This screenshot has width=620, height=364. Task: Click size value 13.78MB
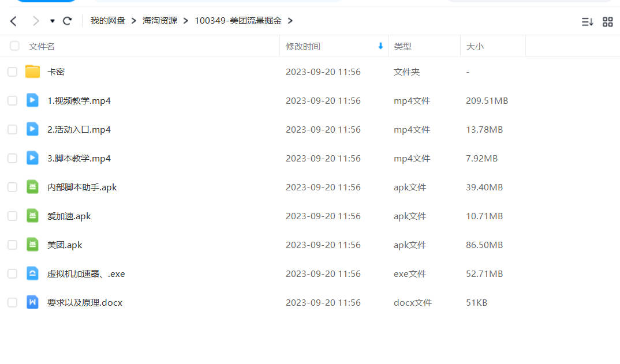(x=484, y=130)
